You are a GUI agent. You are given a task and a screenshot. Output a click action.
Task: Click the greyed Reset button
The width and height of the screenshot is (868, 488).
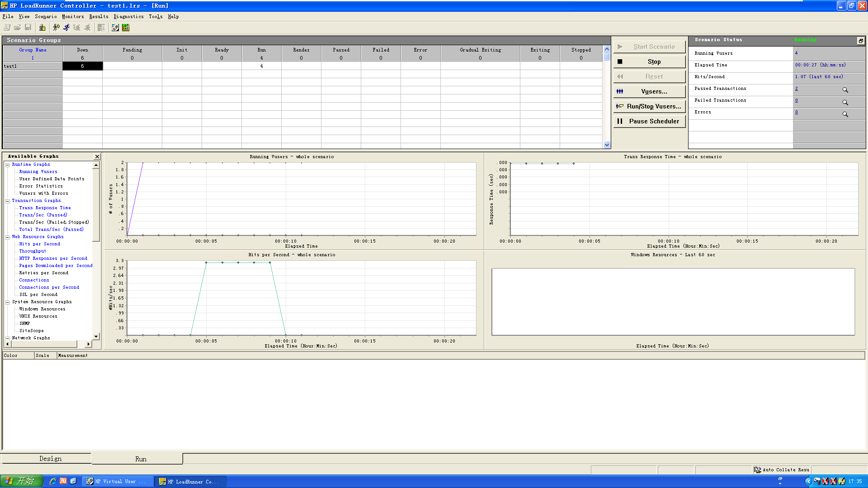[649, 76]
